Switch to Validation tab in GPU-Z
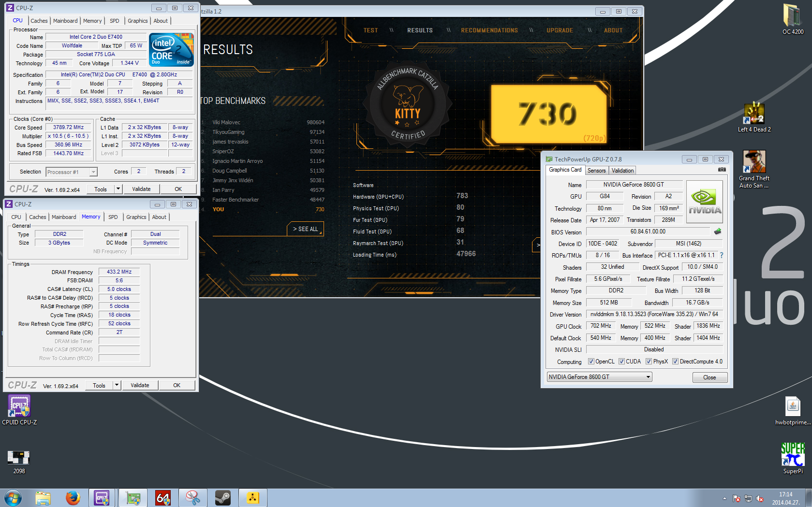812x507 pixels. point(622,171)
